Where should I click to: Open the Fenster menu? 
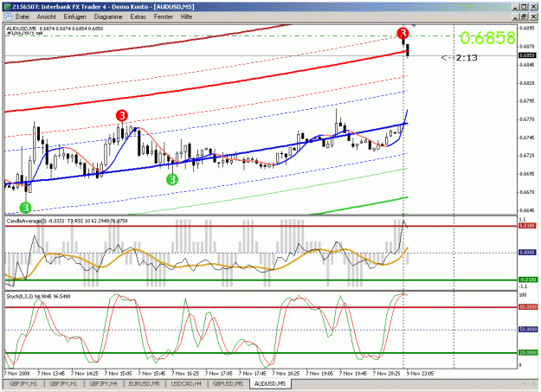tap(164, 16)
